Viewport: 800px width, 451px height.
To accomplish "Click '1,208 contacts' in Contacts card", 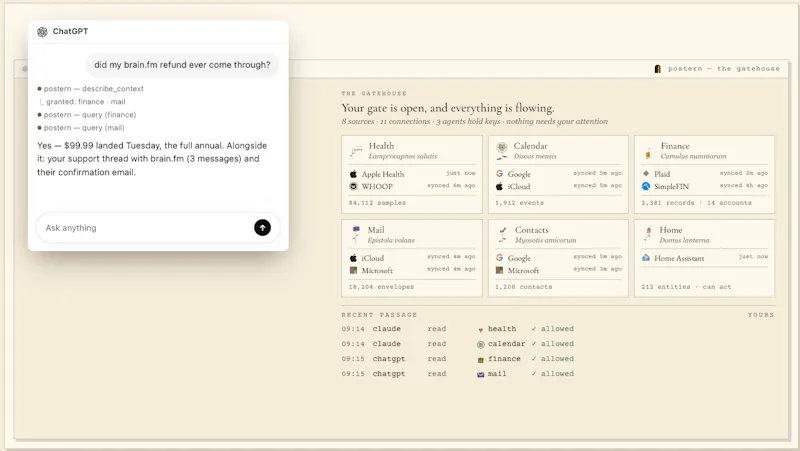I will [523, 287].
